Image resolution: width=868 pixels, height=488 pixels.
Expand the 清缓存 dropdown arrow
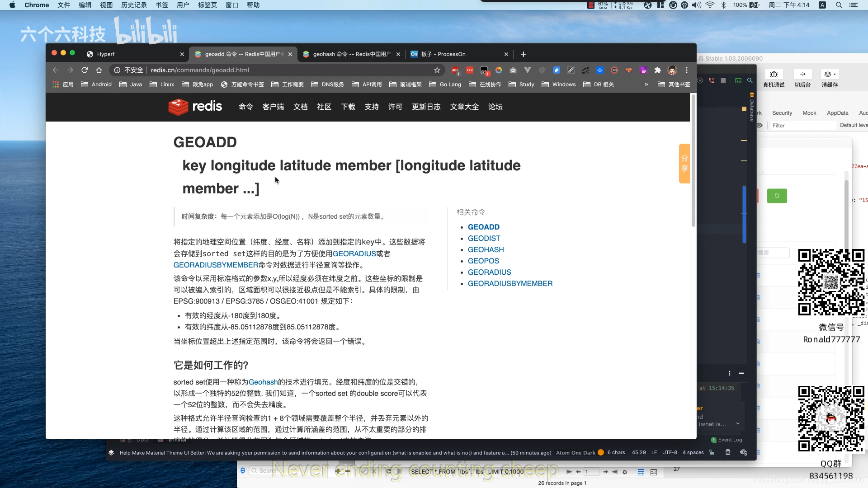[835, 75]
